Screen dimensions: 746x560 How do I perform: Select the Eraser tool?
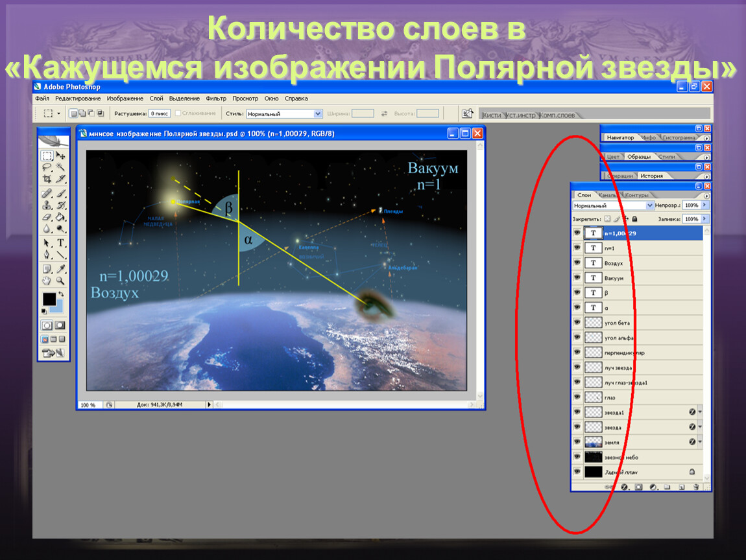point(47,216)
